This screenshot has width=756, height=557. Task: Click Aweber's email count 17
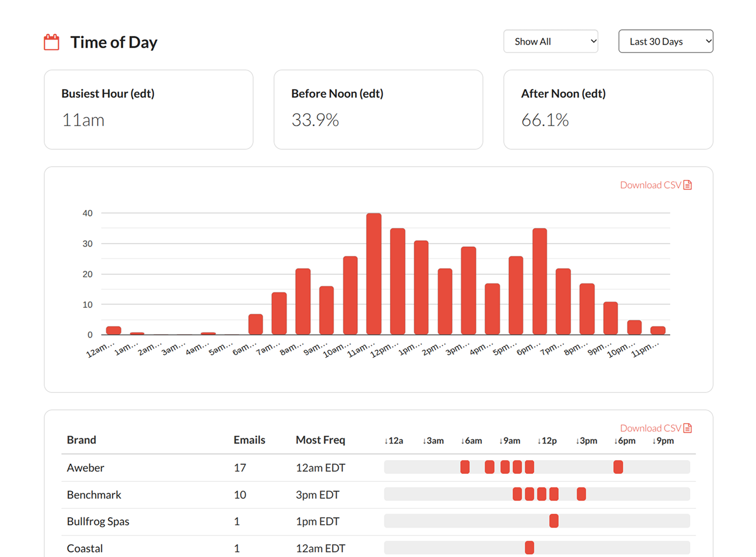[x=240, y=468]
